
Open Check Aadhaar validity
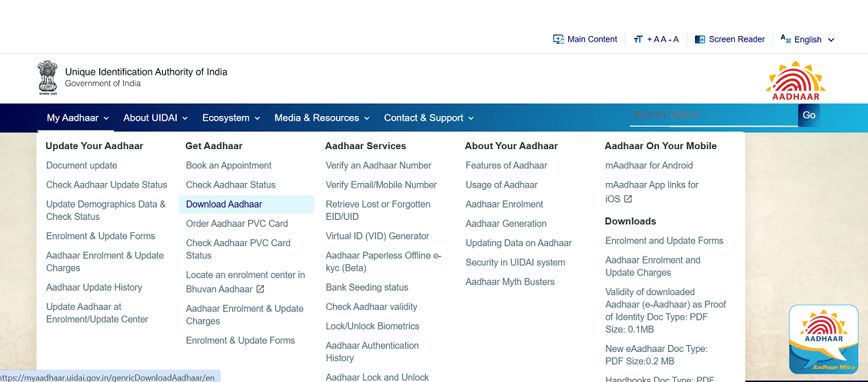(x=371, y=307)
